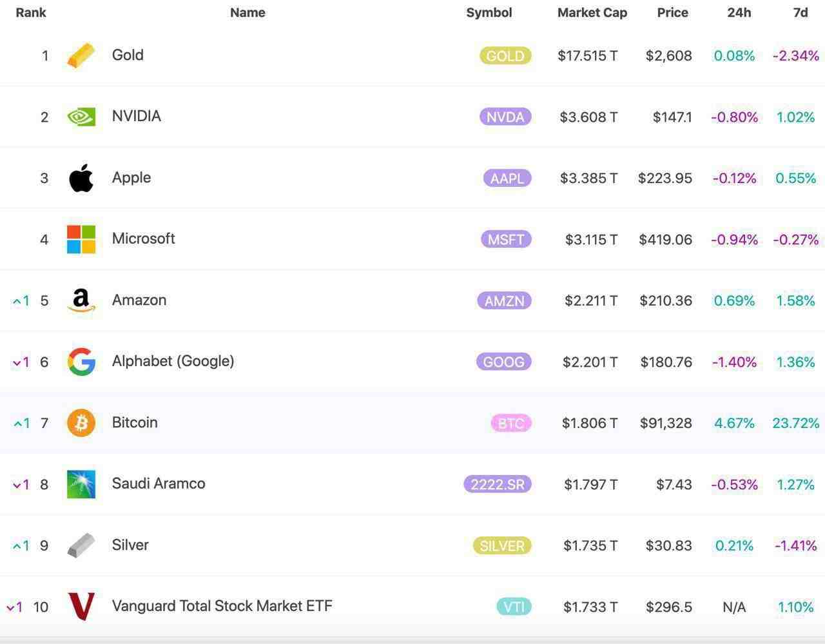Click the Microsoft four-color logo
Viewport: 825px width, 644px height.
click(81, 239)
